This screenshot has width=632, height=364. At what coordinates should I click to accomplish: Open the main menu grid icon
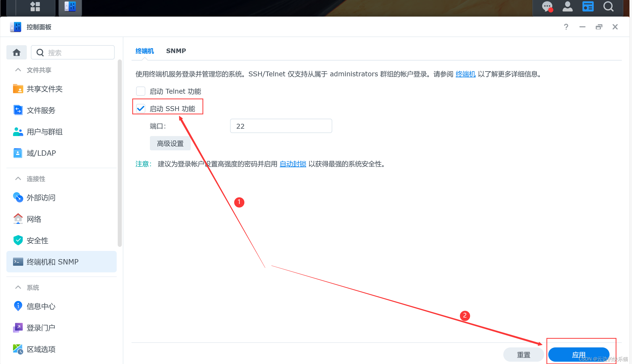[x=35, y=7]
